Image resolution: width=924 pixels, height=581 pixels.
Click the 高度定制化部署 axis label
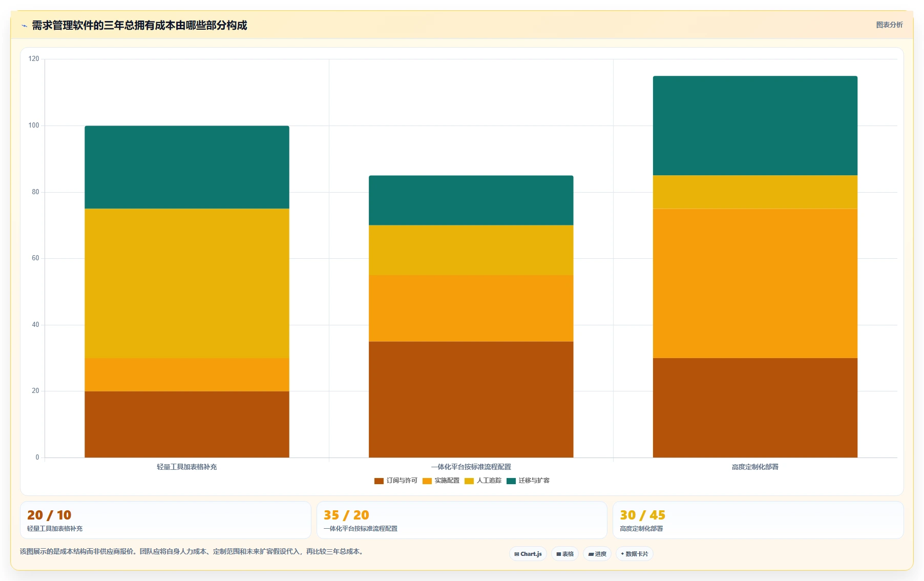tap(755, 467)
